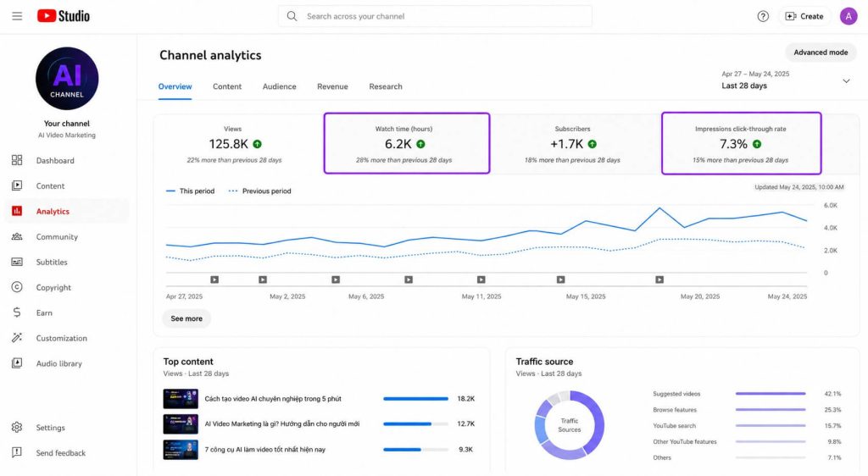The image size is (868, 476).
Task: Switch to the Content analytics tab
Action: coord(227,86)
